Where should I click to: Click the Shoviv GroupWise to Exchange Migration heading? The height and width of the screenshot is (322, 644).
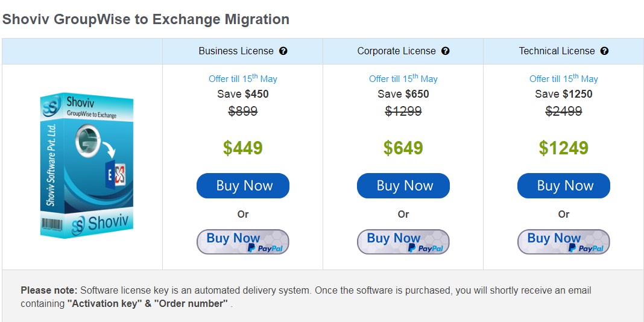pyautogui.click(x=146, y=19)
